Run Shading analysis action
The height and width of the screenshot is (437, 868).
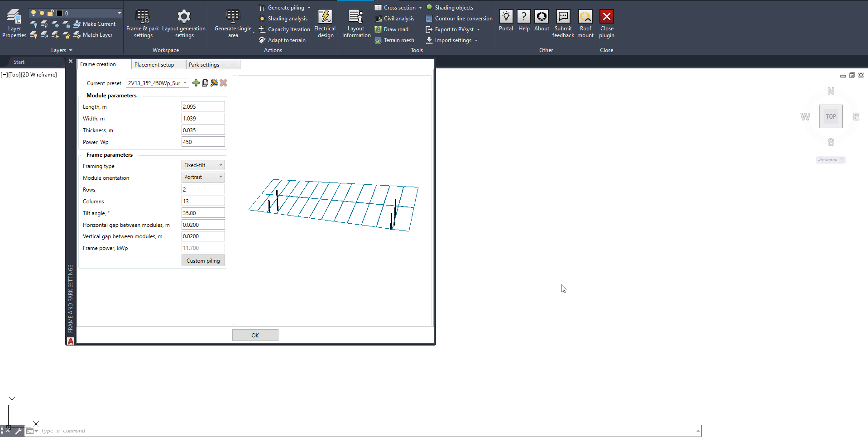click(x=283, y=19)
